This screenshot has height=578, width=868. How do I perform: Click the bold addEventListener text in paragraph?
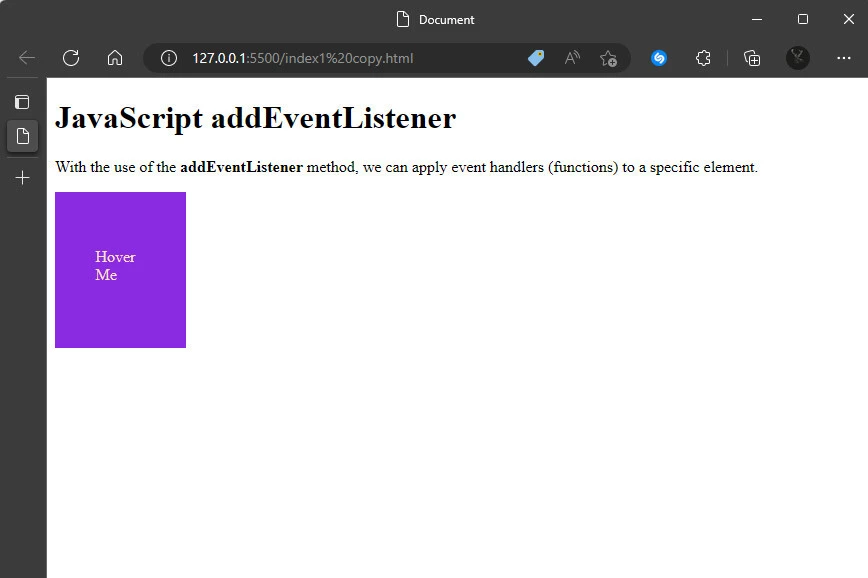[x=240, y=167]
